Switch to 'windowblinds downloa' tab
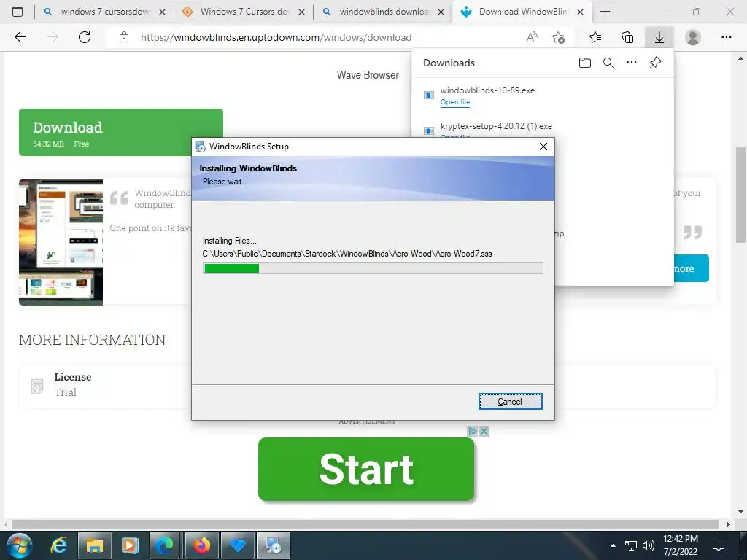This screenshot has height=560, width=747. pyautogui.click(x=384, y=12)
